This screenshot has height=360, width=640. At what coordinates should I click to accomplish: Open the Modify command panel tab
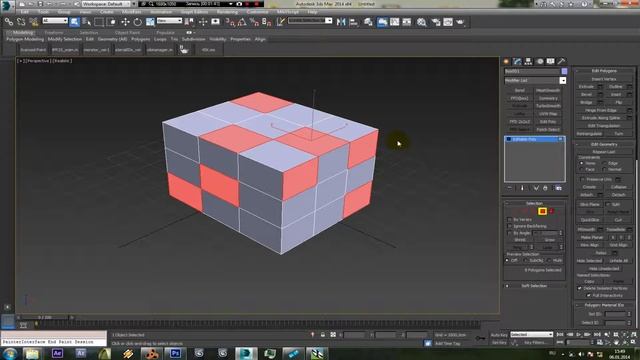click(517, 61)
